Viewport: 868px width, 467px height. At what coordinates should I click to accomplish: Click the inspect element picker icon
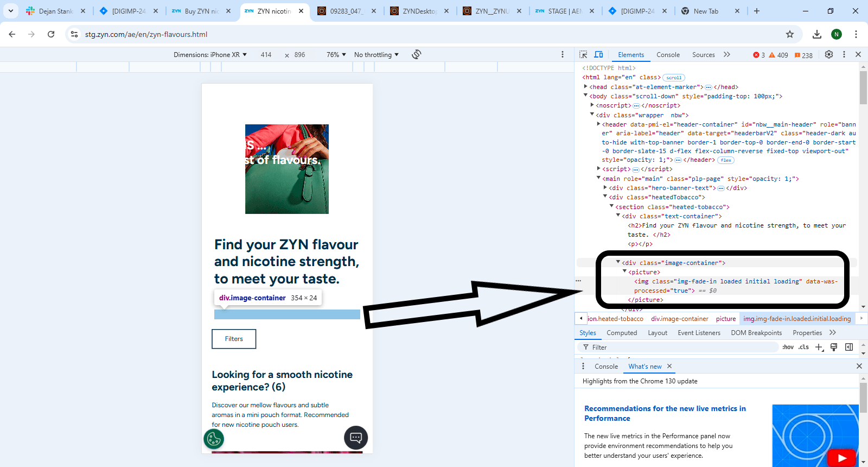(x=583, y=55)
